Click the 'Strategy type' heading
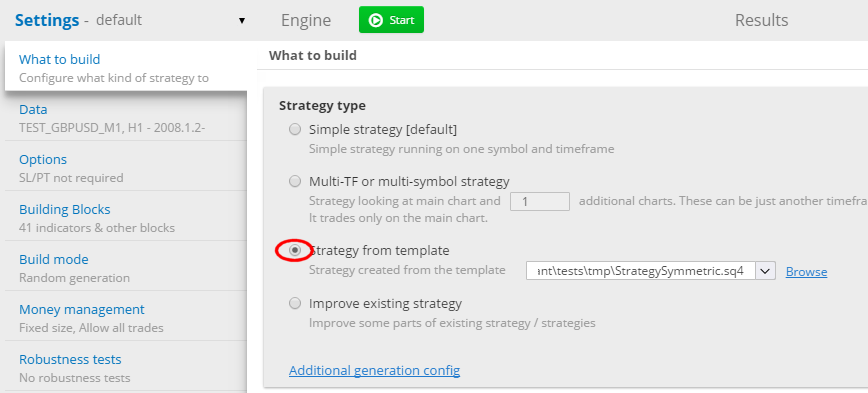 322,105
